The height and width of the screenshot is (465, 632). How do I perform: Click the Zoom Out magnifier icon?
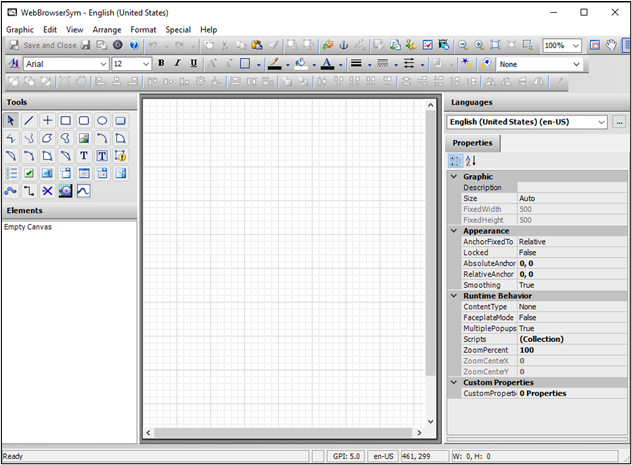(x=463, y=45)
